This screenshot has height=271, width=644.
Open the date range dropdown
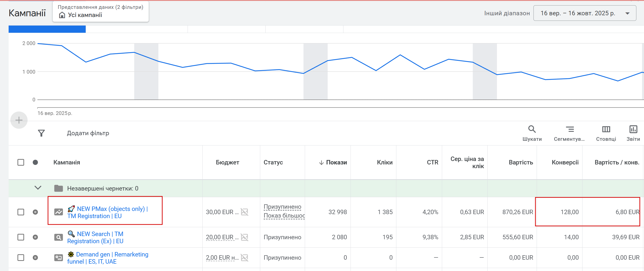(x=584, y=13)
